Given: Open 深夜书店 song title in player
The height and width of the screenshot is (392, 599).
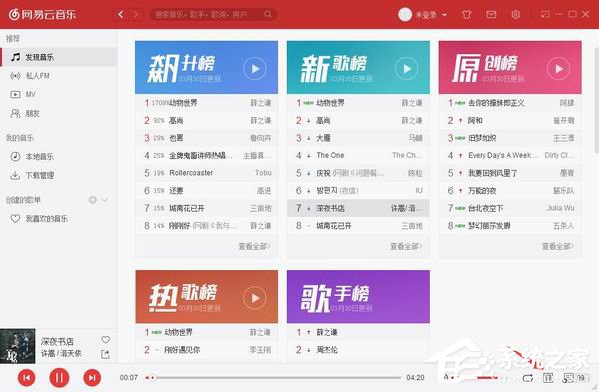Looking at the screenshot, I should pyautogui.click(x=57, y=341).
